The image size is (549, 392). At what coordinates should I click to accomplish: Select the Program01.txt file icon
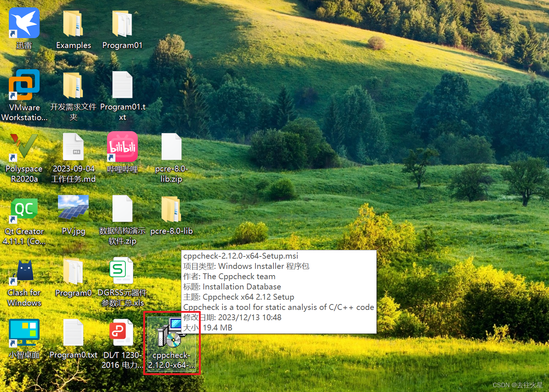point(122,85)
